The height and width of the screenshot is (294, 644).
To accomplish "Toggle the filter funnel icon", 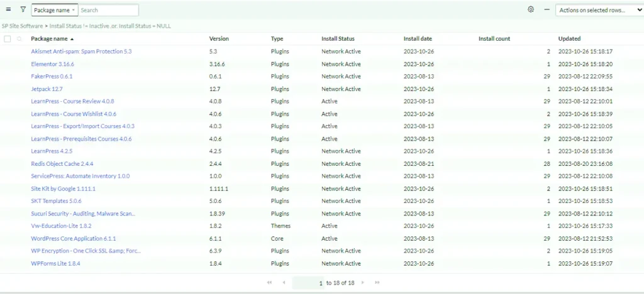I will (23, 9).
